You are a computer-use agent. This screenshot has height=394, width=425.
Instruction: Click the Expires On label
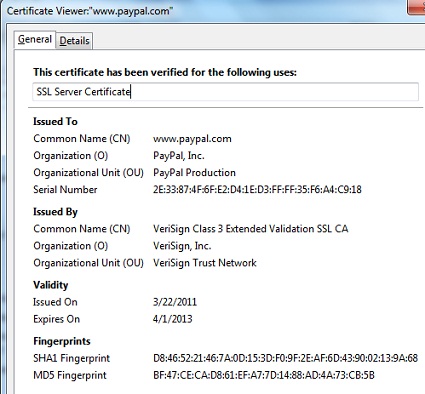click(x=57, y=319)
